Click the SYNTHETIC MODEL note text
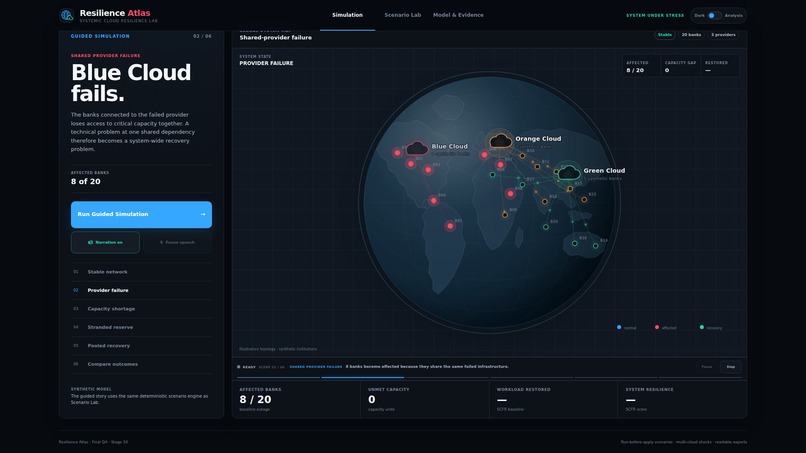The image size is (806, 453). pos(140,399)
